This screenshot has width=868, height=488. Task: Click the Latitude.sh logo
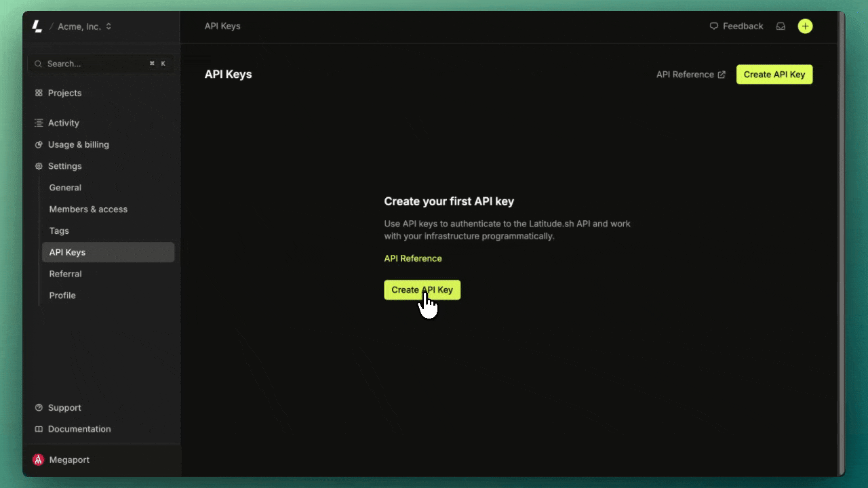click(x=36, y=26)
